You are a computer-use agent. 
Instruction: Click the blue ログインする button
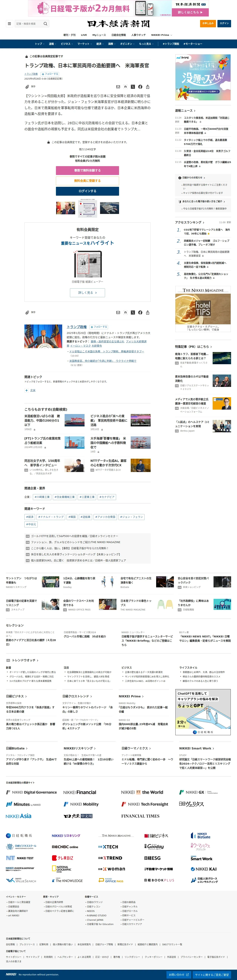(x=87, y=191)
